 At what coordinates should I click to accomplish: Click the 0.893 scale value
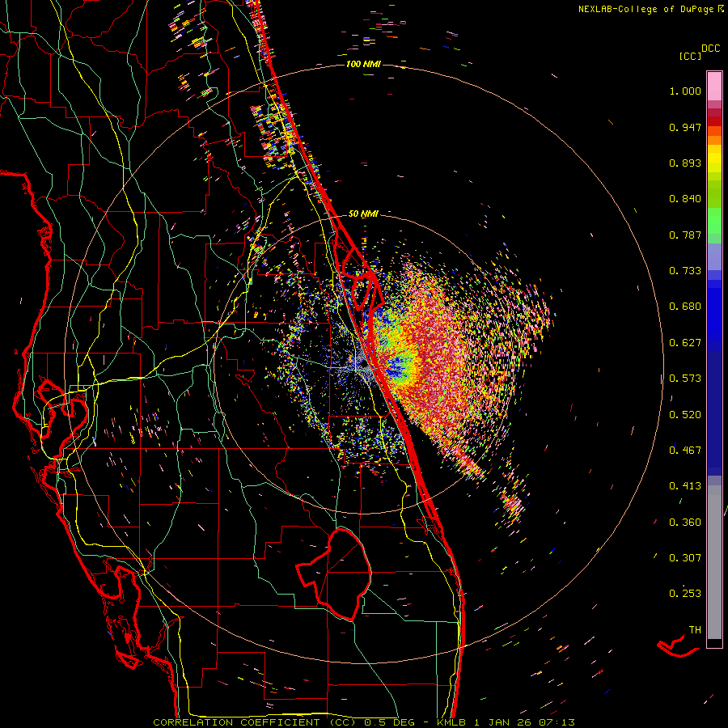(685, 163)
